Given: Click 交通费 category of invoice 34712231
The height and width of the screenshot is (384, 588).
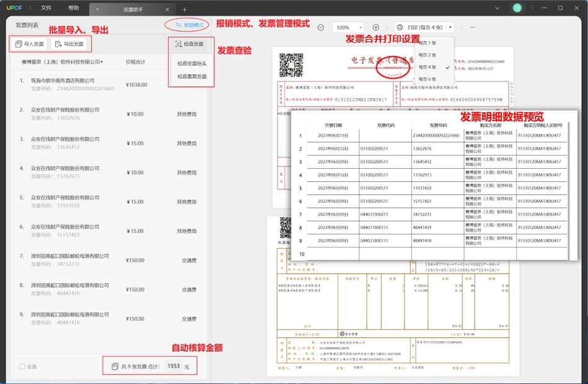Looking at the screenshot, I should (189, 260).
